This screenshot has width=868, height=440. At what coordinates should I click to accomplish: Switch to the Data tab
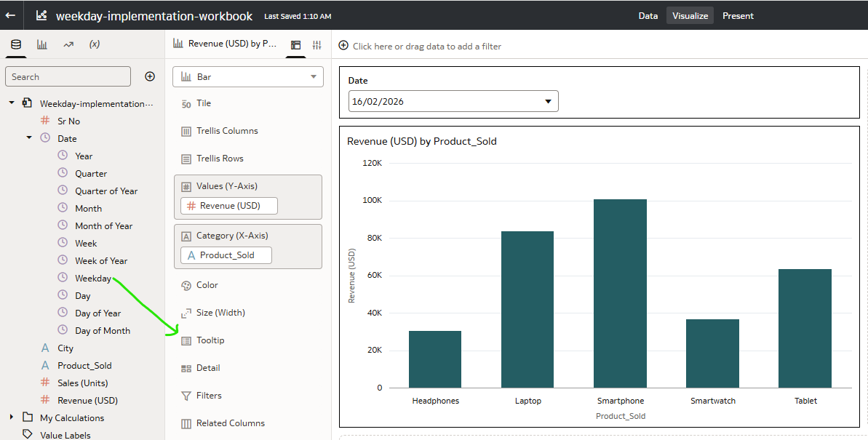click(648, 15)
